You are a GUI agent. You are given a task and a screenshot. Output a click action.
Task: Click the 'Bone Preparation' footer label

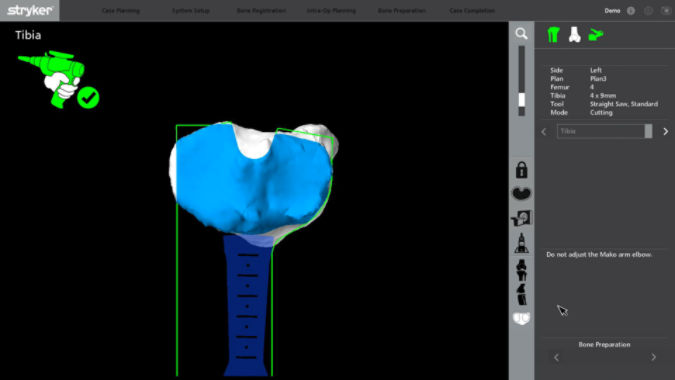coord(604,345)
